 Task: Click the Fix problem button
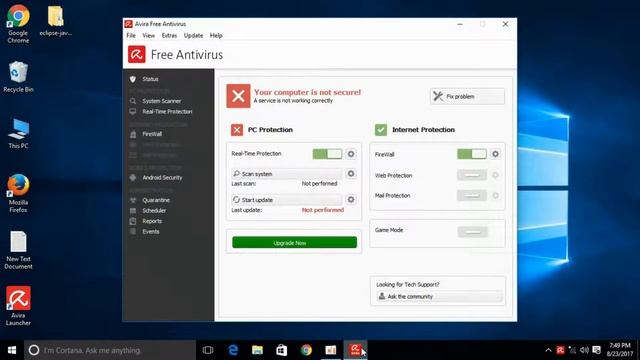(467, 96)
